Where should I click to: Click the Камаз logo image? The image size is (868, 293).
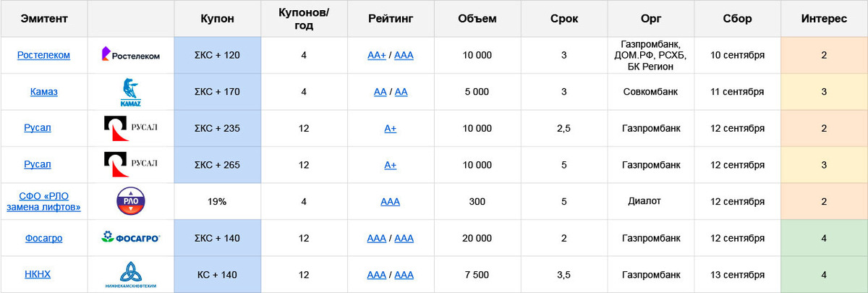[130, 93]
